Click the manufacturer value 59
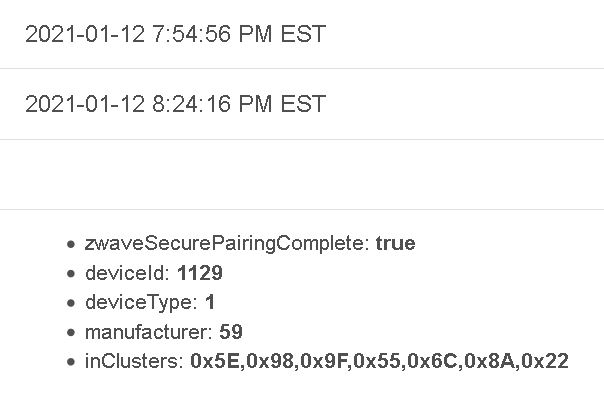The height and width of the screenshot is (398, 604). 231,332
